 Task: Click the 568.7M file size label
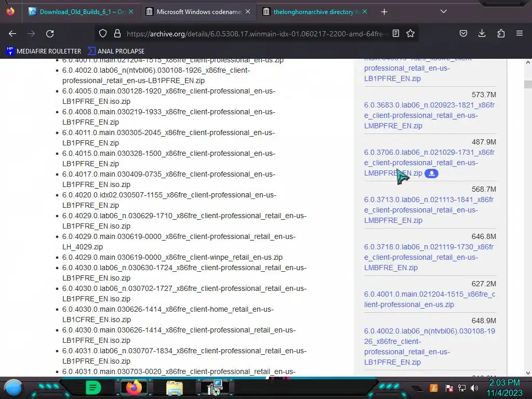click(x=484, y=189)
